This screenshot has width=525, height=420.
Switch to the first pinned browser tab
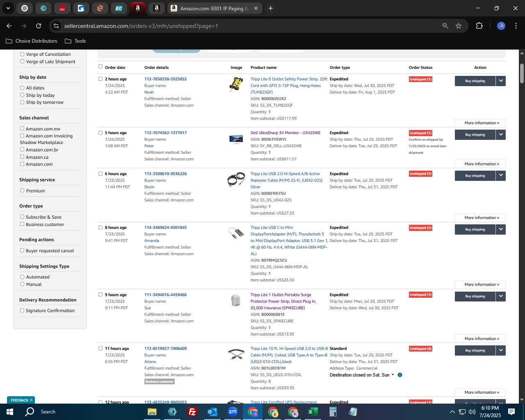25,8
